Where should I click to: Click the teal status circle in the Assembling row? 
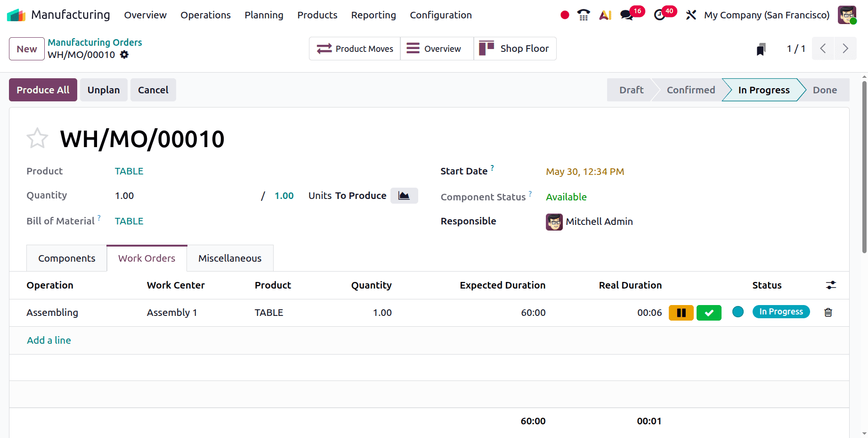click(x=738, y=312)
